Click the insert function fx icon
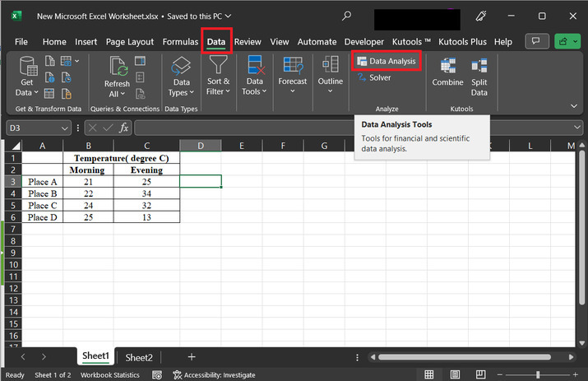Viewport: 588px width, 381px height. 124,128
